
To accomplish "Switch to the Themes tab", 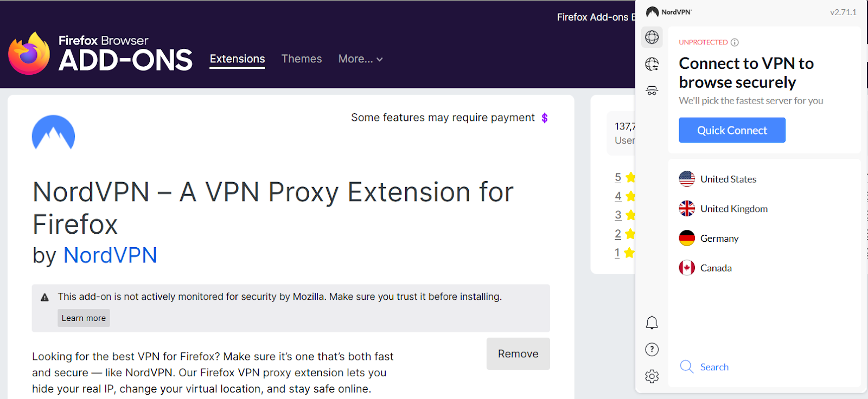I will point(302,59).
